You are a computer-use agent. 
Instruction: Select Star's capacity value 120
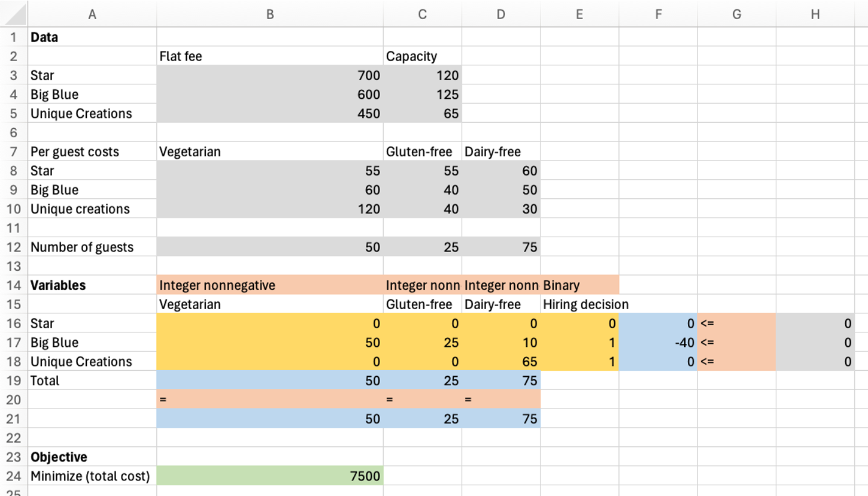(422, 75)
